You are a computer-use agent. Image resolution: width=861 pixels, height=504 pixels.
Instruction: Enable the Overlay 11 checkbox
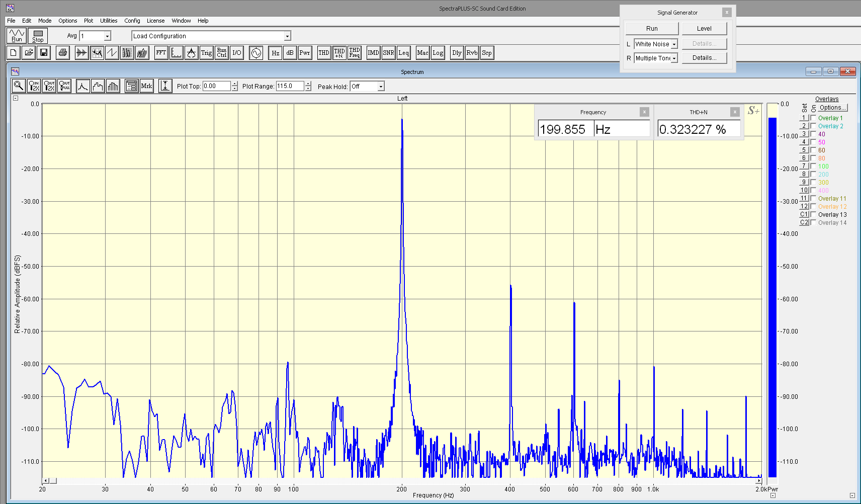(813, 198)
